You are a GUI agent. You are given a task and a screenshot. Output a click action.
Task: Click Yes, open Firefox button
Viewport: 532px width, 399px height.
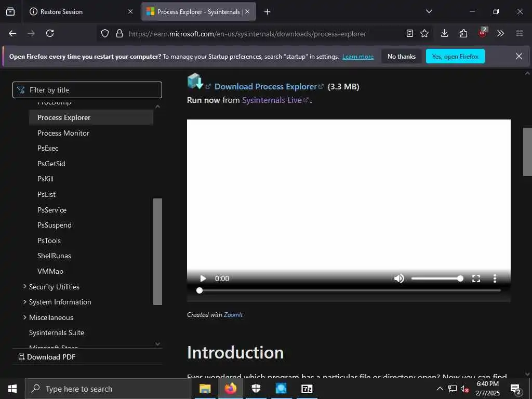455,56
